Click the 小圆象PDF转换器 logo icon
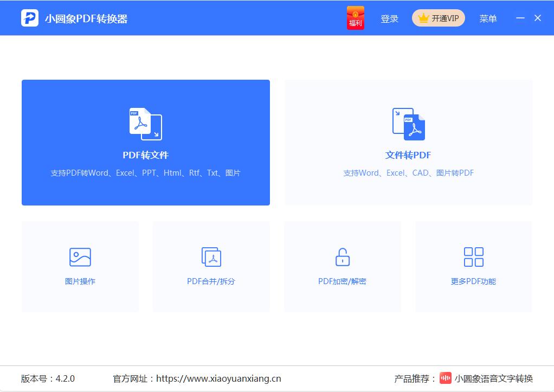 point(30,18)
